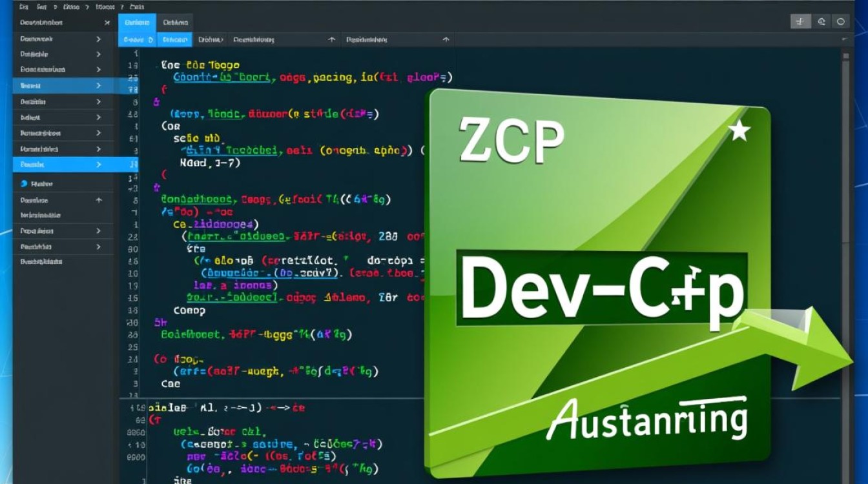
Task: Click the blue circular icon in the left sidebar
Action: [25, 184]
